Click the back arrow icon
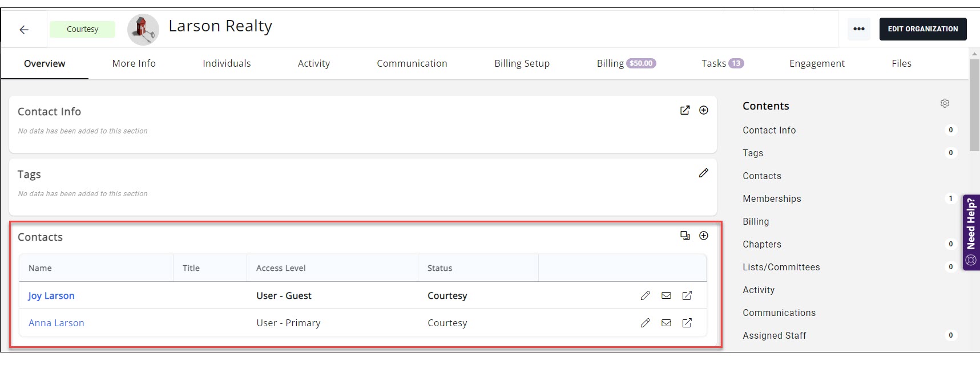The width and height of the screenshot is (980, 365). (x=24, y=30)
